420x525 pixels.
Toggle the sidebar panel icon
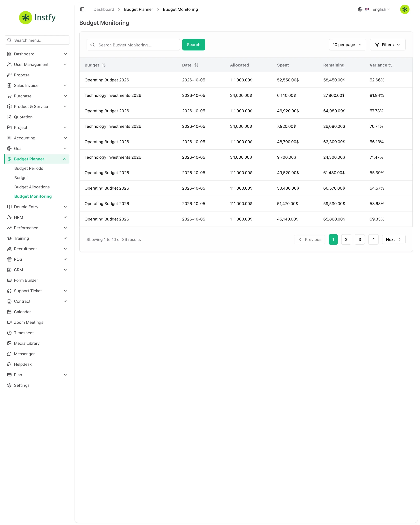point(82,9)
